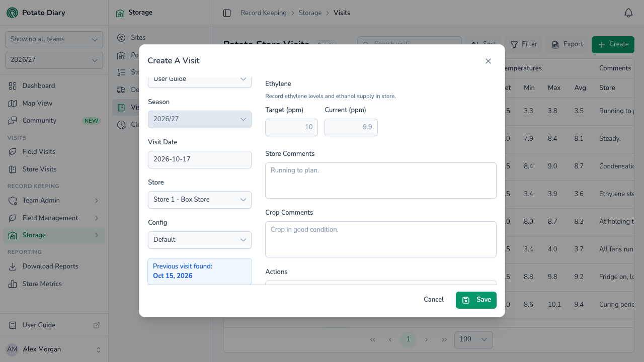644x362 pixels.
Task: Open the User Guide external link
Action: pyautogui.click(x=54, y=325)
